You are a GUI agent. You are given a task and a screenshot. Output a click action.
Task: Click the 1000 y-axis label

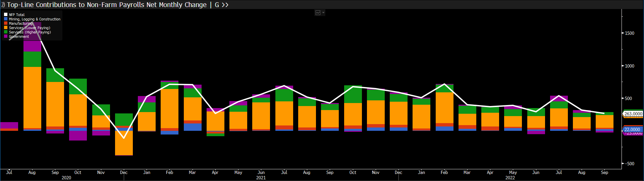pyautogui.click(x=630, y=66)
